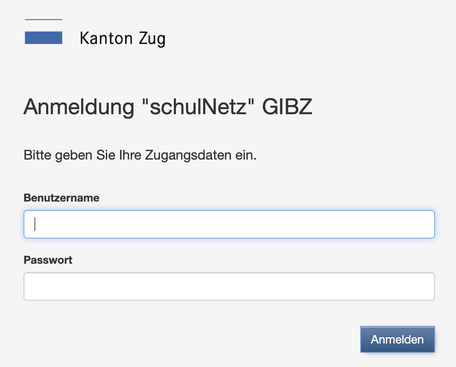Screen dimensions: 456x367
Task: Click the word "Ihre" in the instruction sentence
Action: tap(130, 155)
